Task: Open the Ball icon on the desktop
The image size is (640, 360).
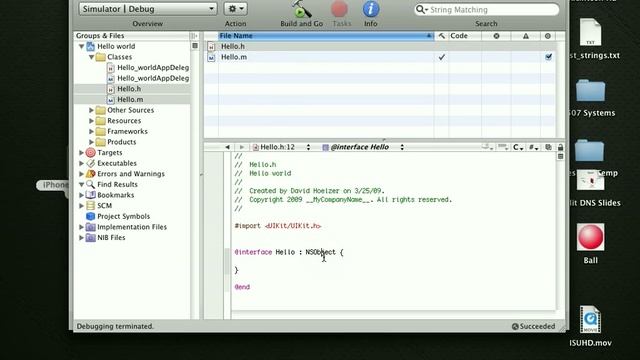Action: 590,237
